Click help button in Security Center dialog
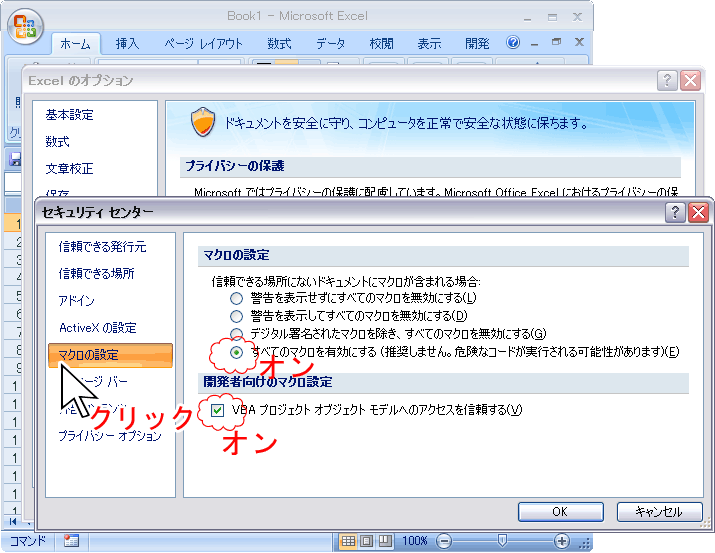 (x=675, y=212)
